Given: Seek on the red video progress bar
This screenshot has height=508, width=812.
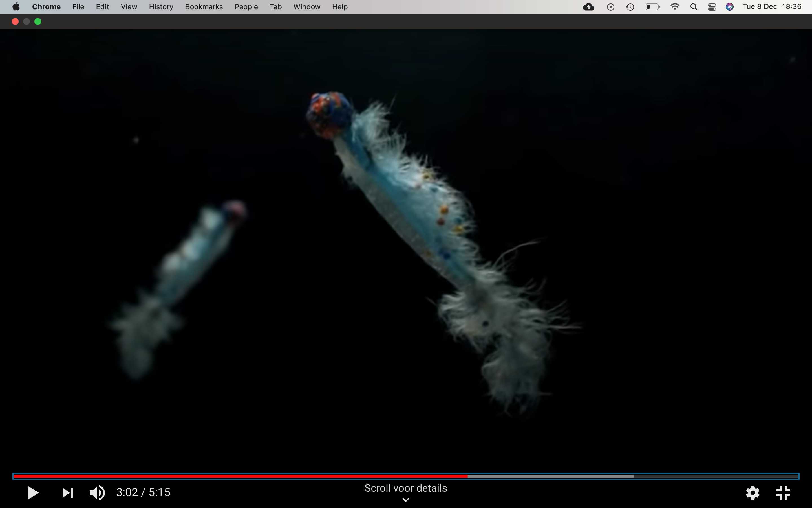Looking at the screenshot, I should (x=406, y=476).
